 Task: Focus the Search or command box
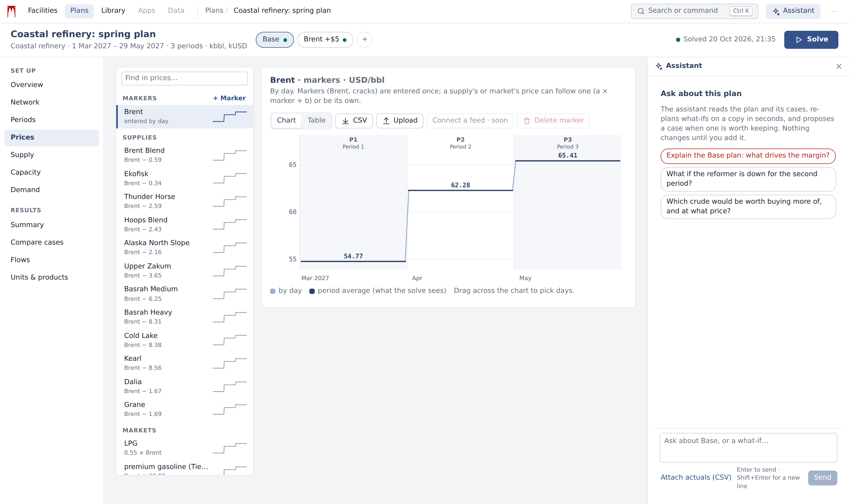click(x=694, y=11)
